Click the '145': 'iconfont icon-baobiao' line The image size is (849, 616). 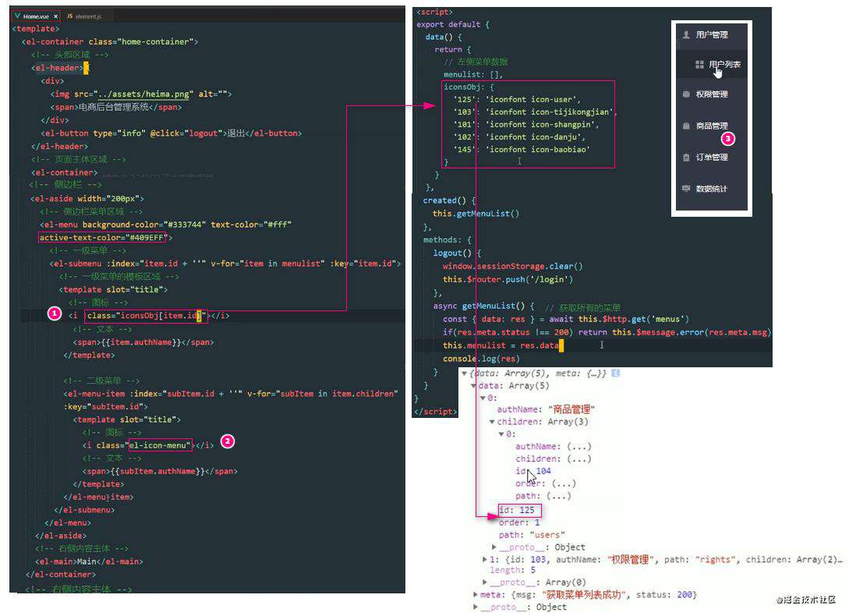(x=522, y=149)
